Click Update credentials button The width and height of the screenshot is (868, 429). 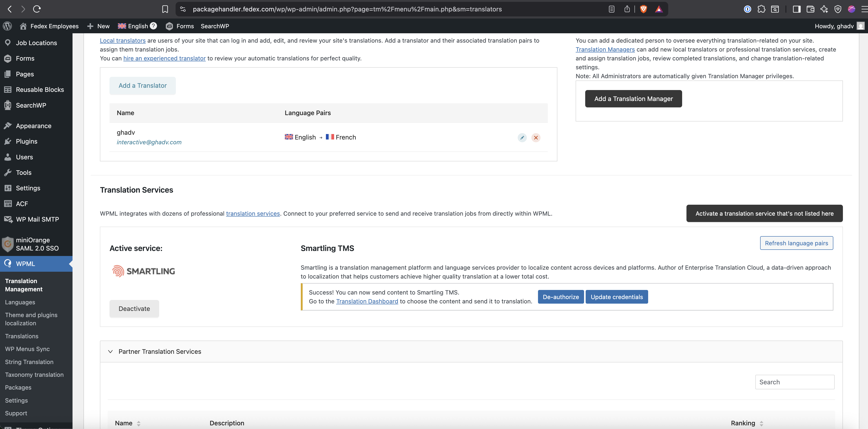pos(617,297)
